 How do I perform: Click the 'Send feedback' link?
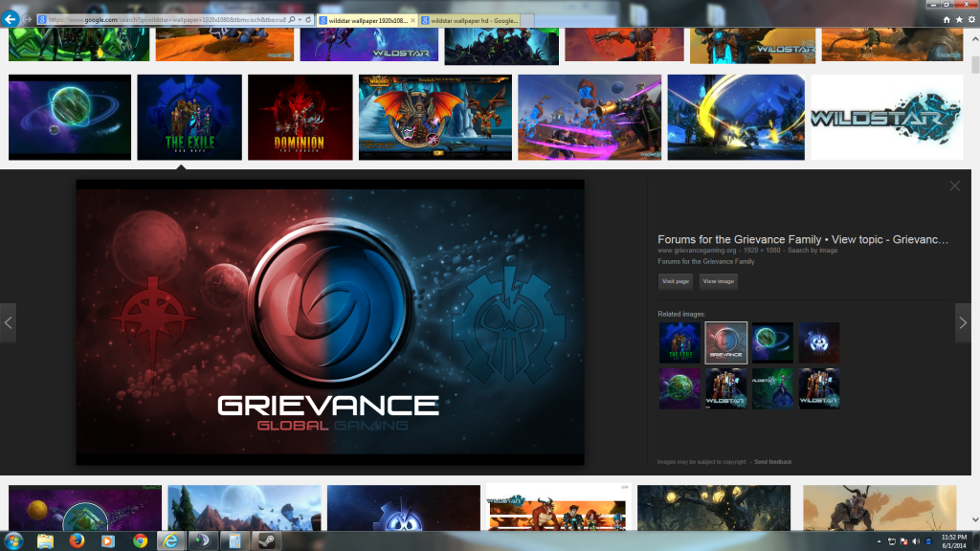click(x=772, y=462)
